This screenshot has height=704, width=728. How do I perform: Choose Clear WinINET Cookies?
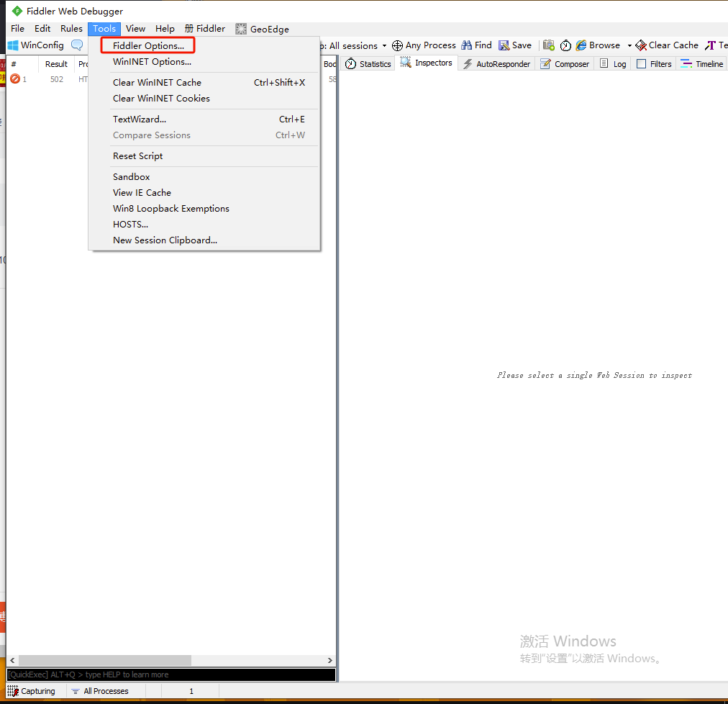[161, 99]
